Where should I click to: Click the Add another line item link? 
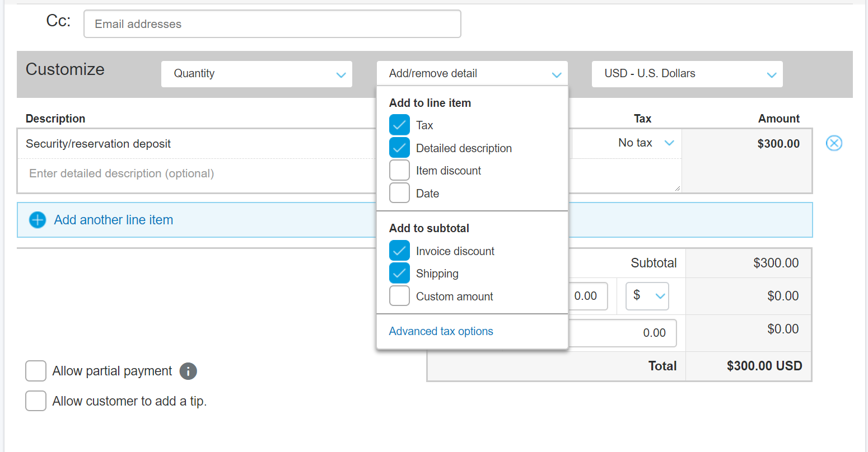[x=113, y=220]
